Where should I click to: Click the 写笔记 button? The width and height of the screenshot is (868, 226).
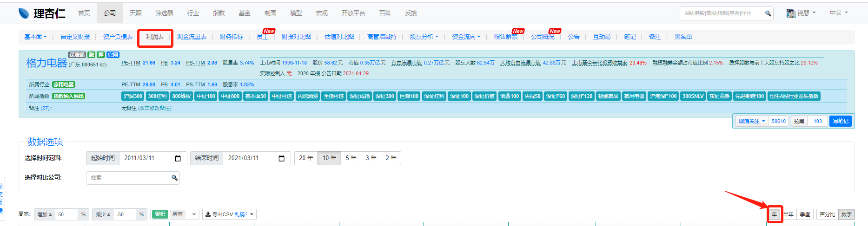click(840, 121)
